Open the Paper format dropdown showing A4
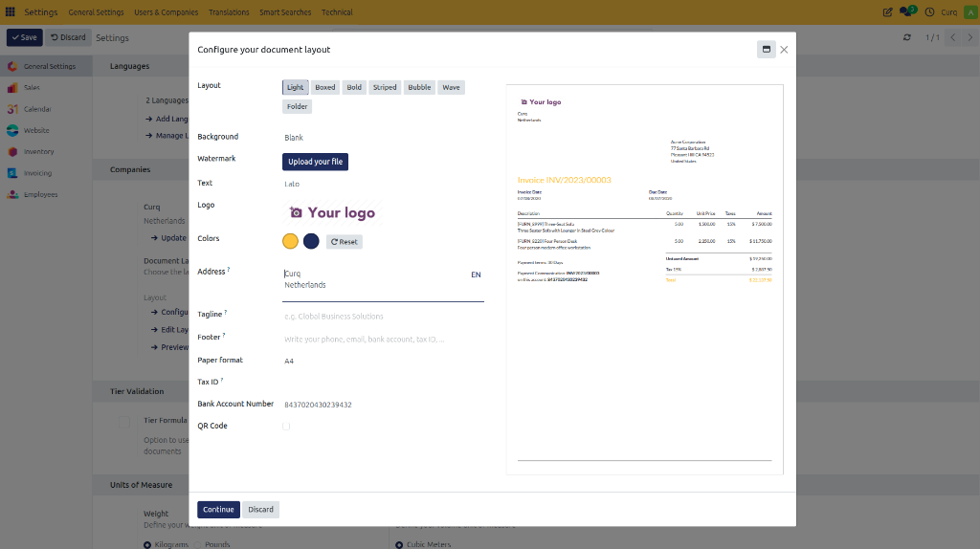980x549 pixels. (383, 361)
